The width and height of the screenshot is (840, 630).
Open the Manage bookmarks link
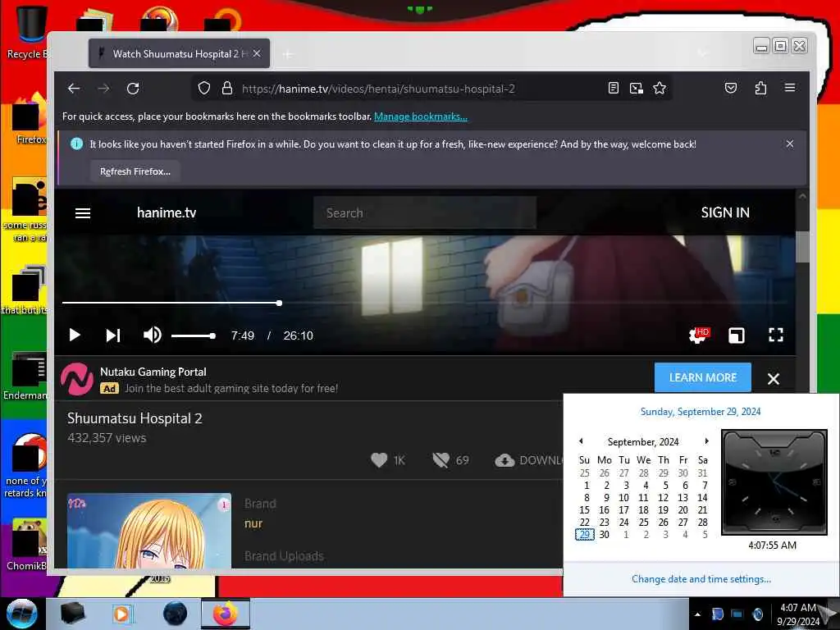point(421,116)
